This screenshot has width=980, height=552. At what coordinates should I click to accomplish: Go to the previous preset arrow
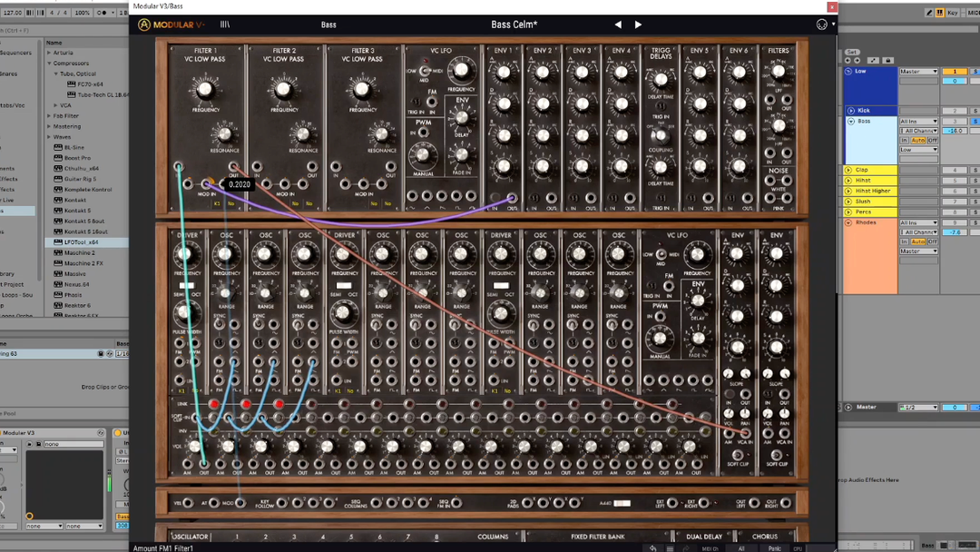click(x=619, y=25)
